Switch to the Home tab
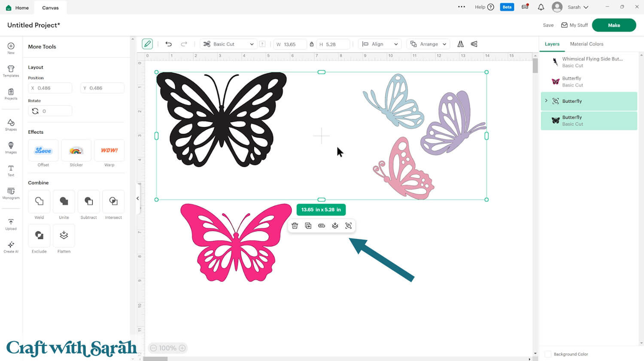644x361 pixels. (18, 8)
